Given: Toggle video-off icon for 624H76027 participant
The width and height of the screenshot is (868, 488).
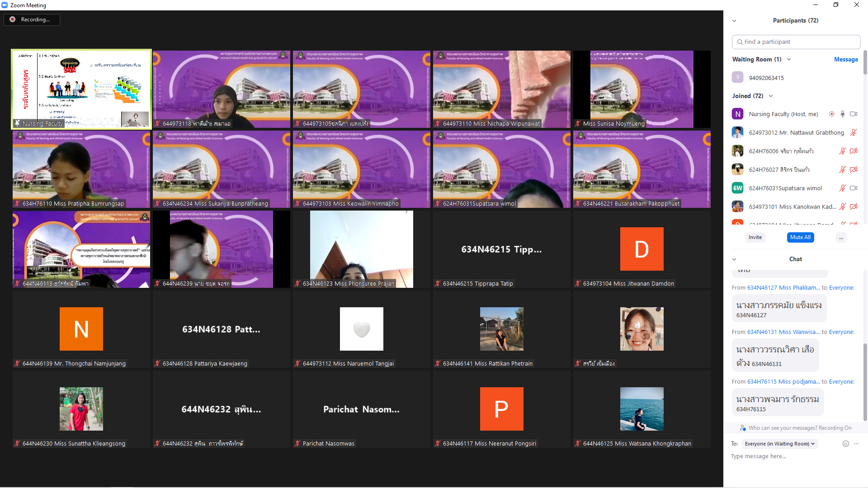Looking at the screenshot, I should (x=854, y=170).
